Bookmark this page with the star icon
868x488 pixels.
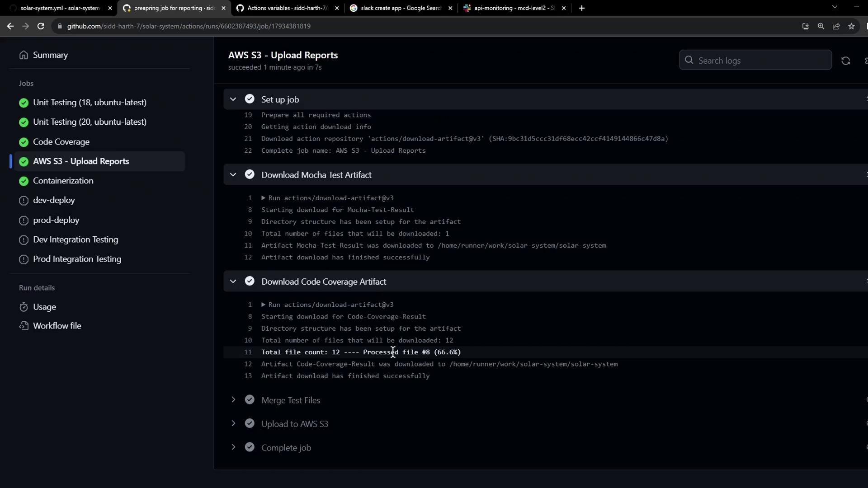851,26
